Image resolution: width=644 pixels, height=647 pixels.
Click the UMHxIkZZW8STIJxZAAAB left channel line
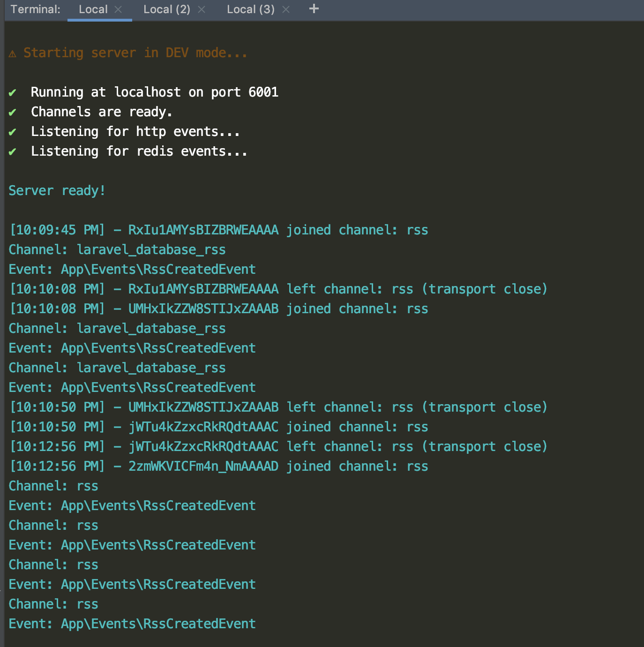(278, 407)
